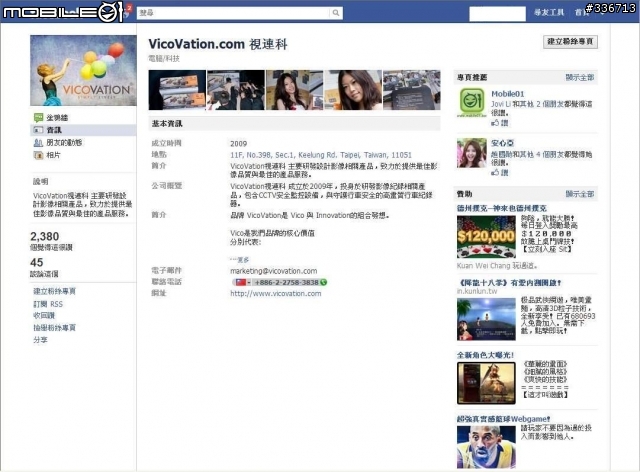Image resolution: width=640 pixels, height=472 pixels.
Task: Click the green call icon after phone number
Action: tap(324, 282)
